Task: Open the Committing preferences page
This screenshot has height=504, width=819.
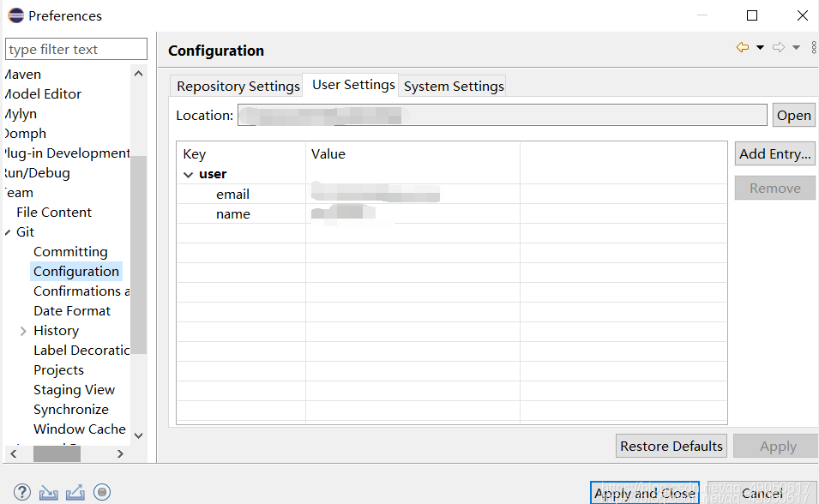Action: pos(70,252)
